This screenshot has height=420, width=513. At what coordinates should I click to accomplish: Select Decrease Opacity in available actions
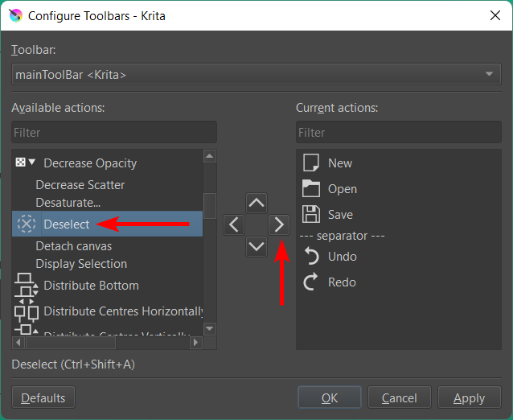click(89, 163)
